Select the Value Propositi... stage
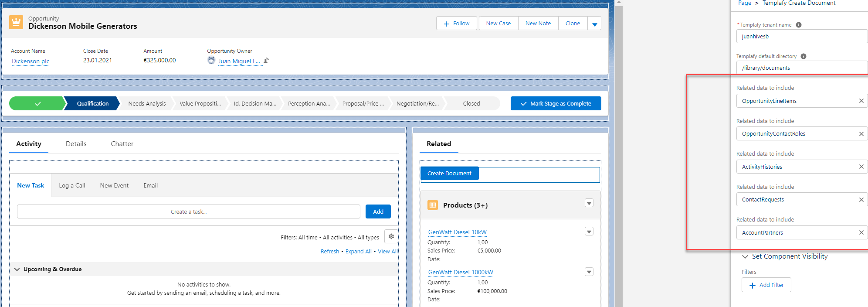Viewport: 868px width, 307px height. (200, 103)
